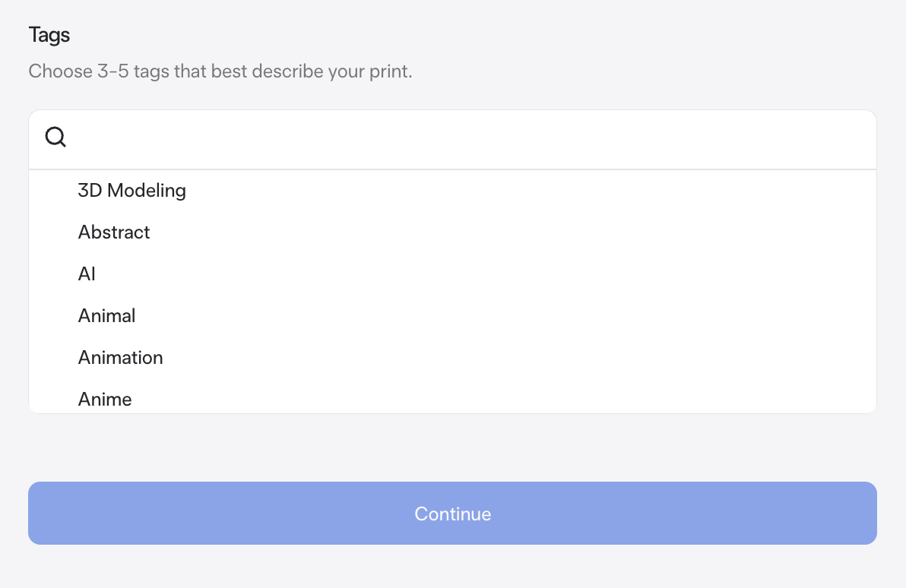The width and height of the screenshot is (906, 588).
Task: Mark the print as Animation
Action: click(452, 358)
